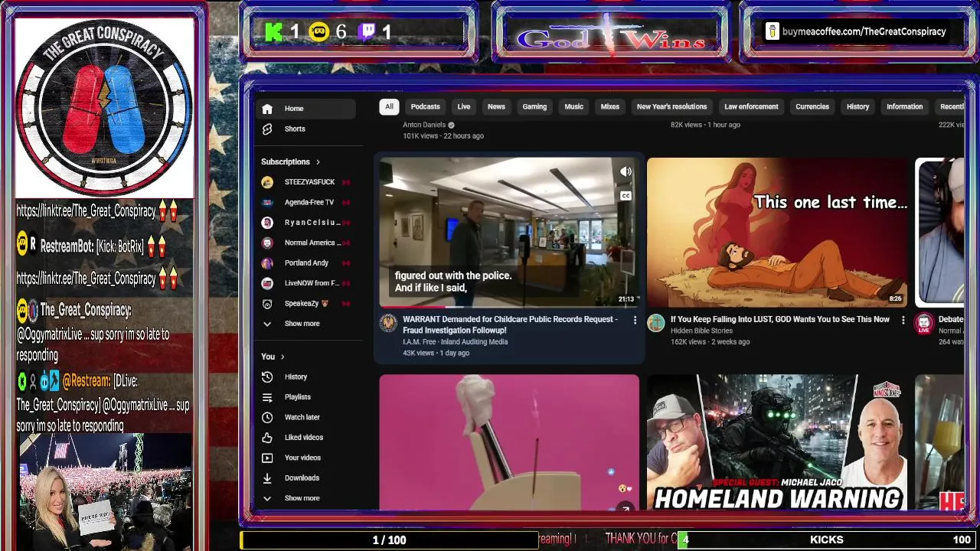Open the LiveNOW from FOX avatar
The image size is (980, 551).
pos(267,283)
